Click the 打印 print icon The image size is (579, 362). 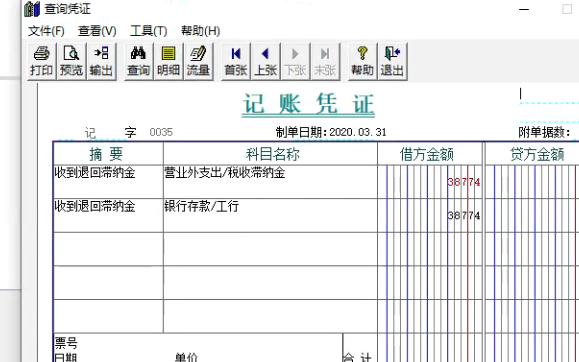[42, 61]
